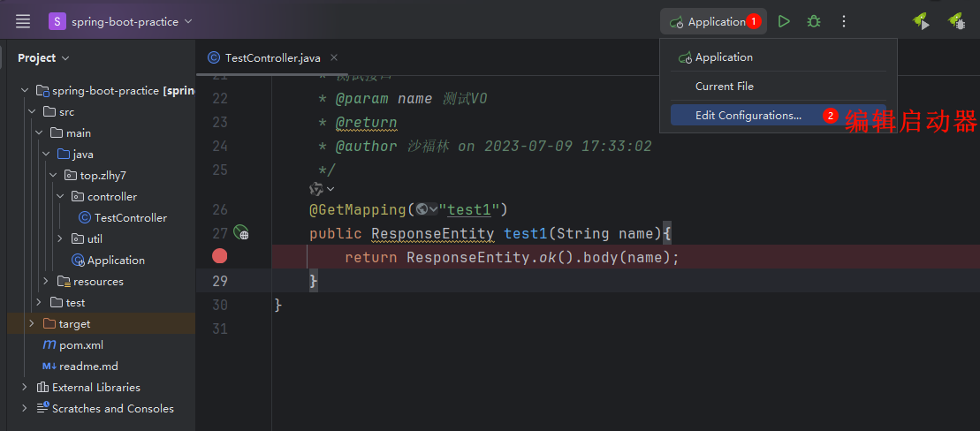980x431 pixels.
Task: Toggle the red breakpoint on the return line
Action: tap(220, 256)
